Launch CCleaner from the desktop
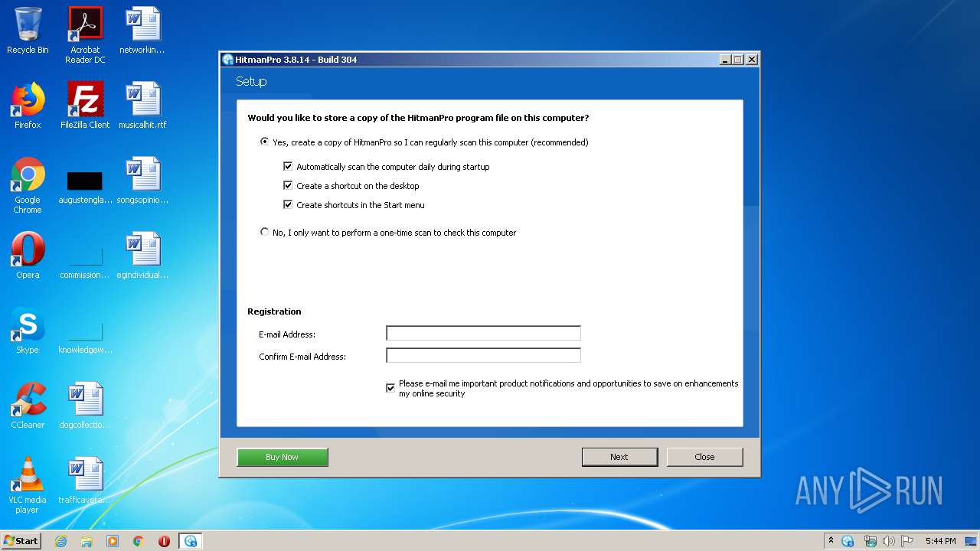The height and width of the screenshot is (551, 980). tap(28, 406)
